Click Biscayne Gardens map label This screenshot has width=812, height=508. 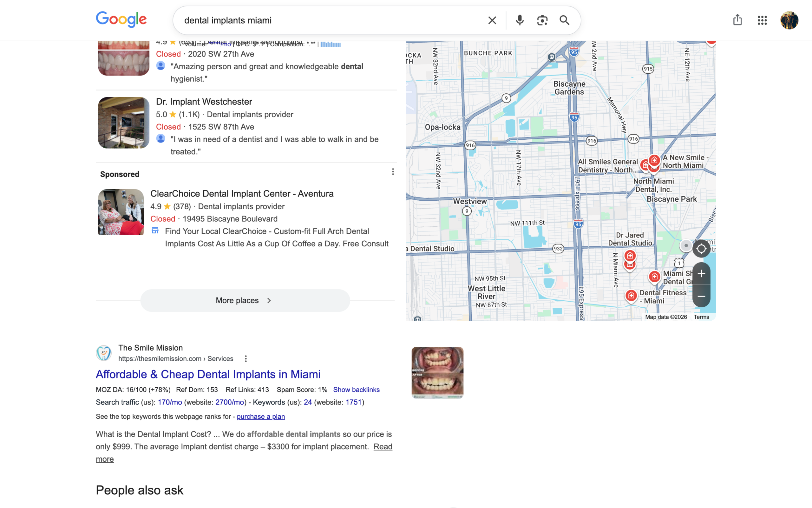click(x=569, y=88)
